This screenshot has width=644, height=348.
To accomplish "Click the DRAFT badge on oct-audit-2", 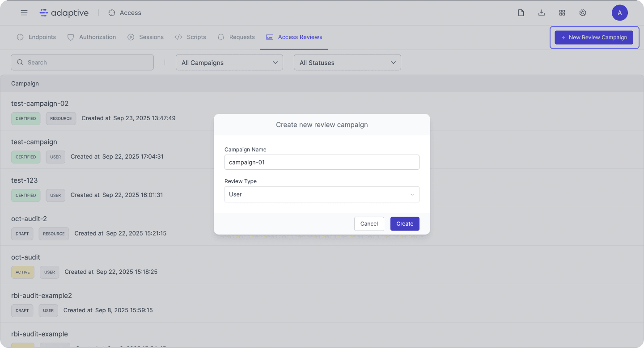I will coord(22,234).
